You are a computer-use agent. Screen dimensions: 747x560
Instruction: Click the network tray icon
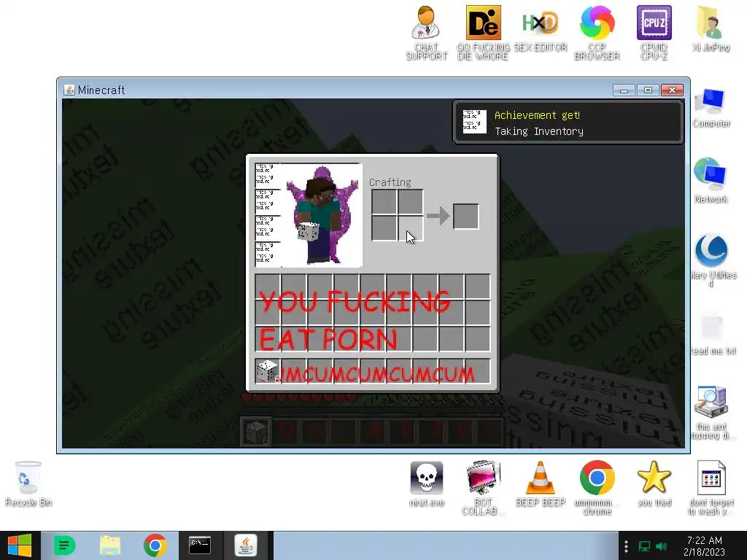644,546
